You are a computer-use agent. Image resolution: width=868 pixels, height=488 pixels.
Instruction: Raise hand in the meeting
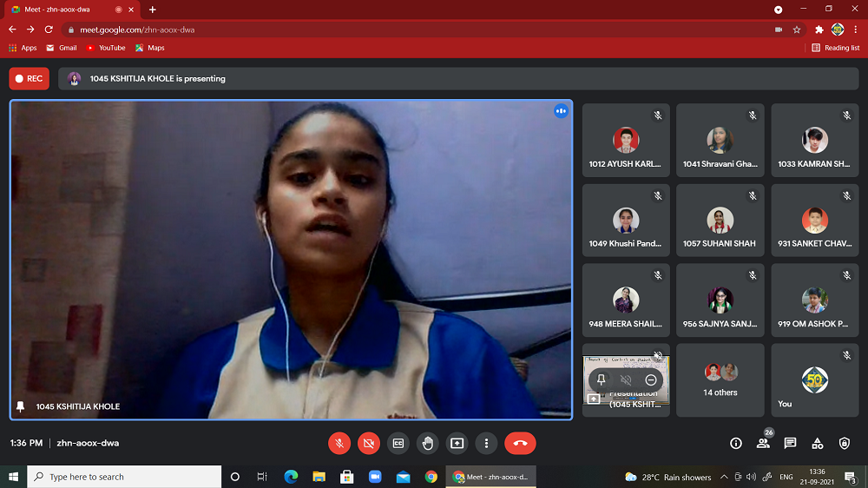[428, 443]
